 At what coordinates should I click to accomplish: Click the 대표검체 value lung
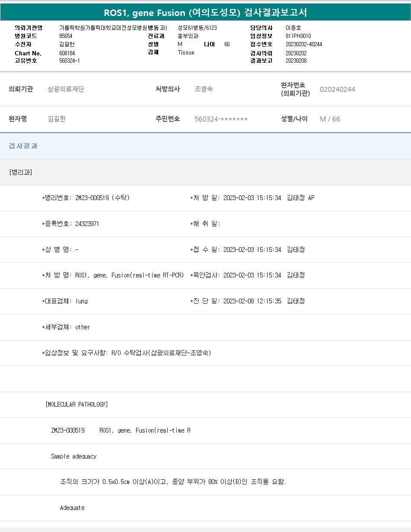(x=81, y=301)
